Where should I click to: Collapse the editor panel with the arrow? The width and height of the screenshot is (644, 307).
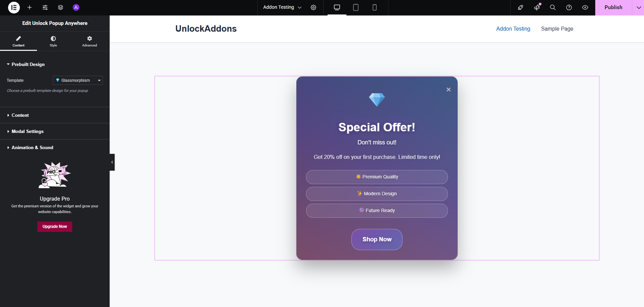(x=111, y=162)
